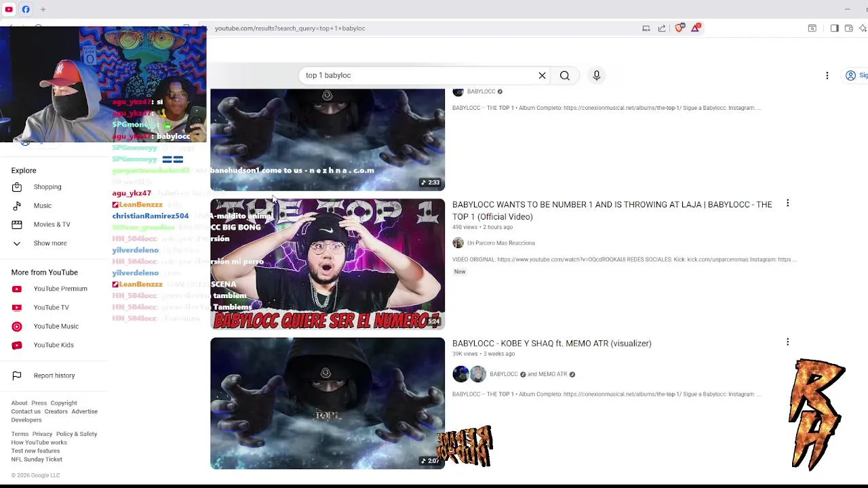Click the YouTube Music logo icon
The width and height of the screenshot is (868, 488).
pyautogui.click(x=17, y=327)
